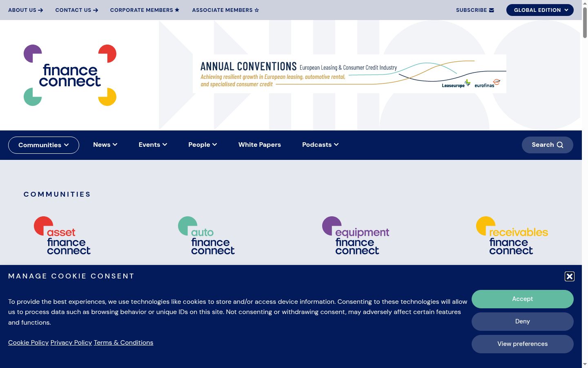
Task: Open the Search button
Action: coord(548,145)
